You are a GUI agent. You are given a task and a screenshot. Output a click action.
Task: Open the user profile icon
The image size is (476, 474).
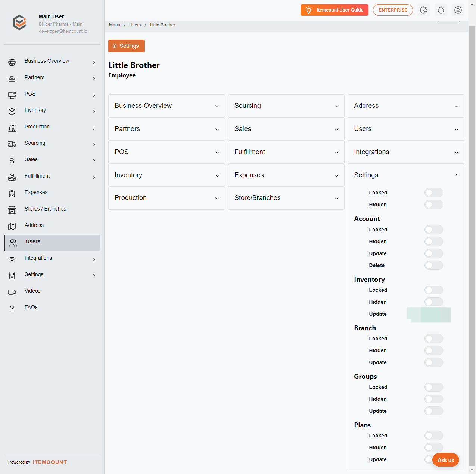[458, 10]
